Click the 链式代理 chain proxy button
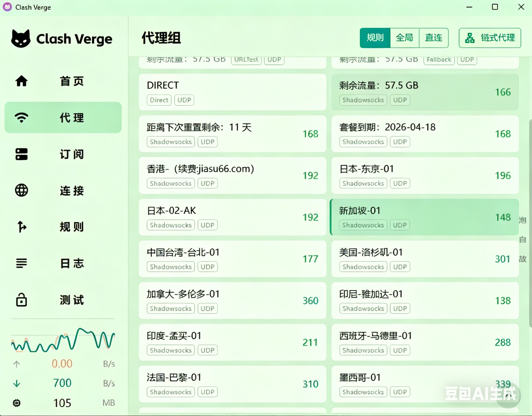532x416 pixels. [x=490, y=38]
